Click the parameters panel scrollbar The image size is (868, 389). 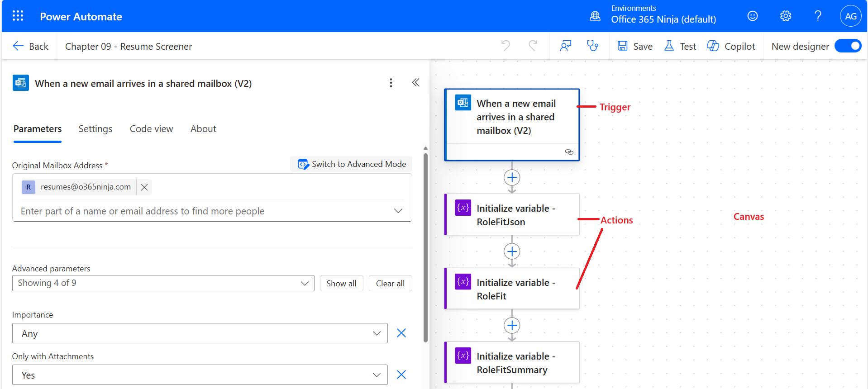(x=425, y=248)
